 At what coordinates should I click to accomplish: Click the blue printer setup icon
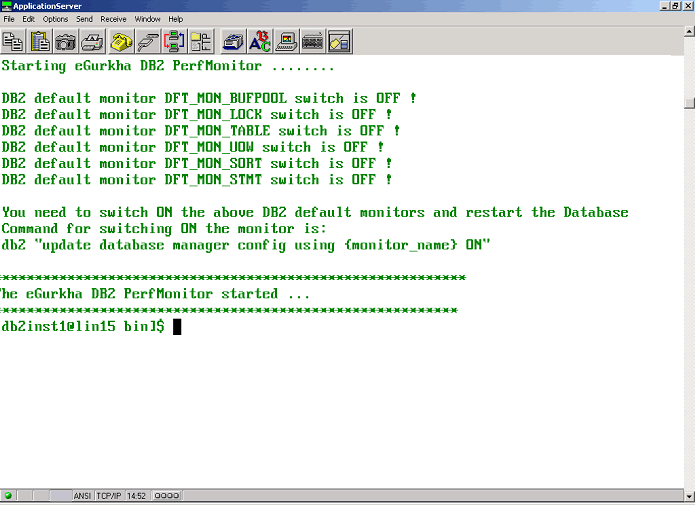click(233, 42)
